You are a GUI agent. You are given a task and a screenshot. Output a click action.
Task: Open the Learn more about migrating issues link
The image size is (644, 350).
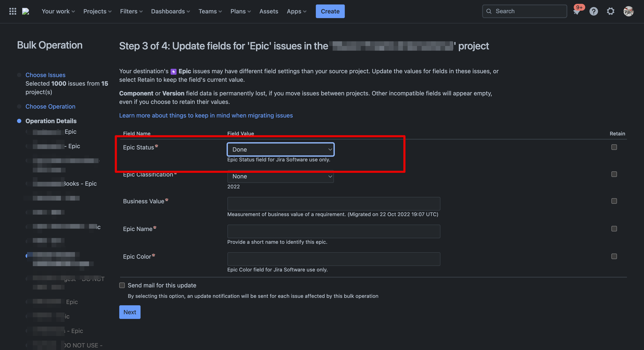point(206,116)
